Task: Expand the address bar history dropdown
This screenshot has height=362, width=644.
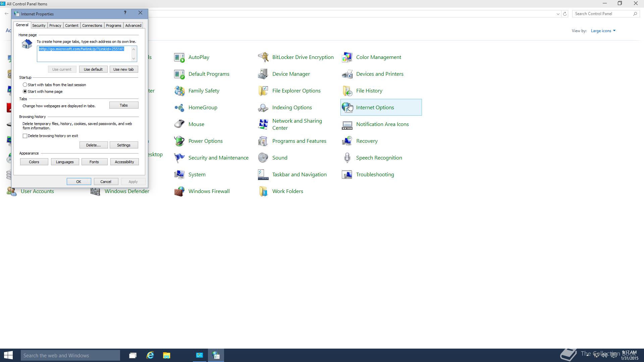Action: coord(558,14)
